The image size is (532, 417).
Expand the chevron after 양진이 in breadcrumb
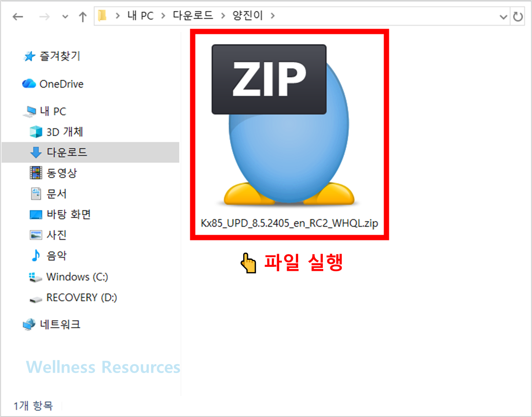coord(272,16)
